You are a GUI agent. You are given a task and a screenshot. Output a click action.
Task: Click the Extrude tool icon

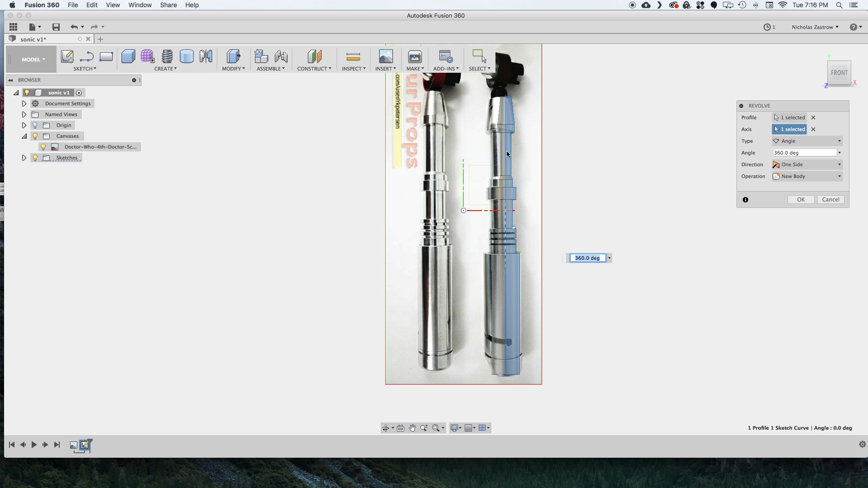[127, 56]
